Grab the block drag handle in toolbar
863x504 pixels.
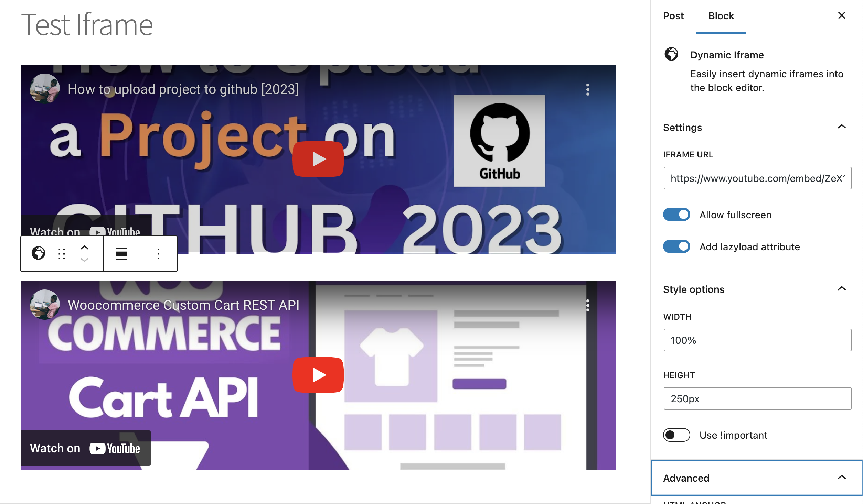click(62, 254)
